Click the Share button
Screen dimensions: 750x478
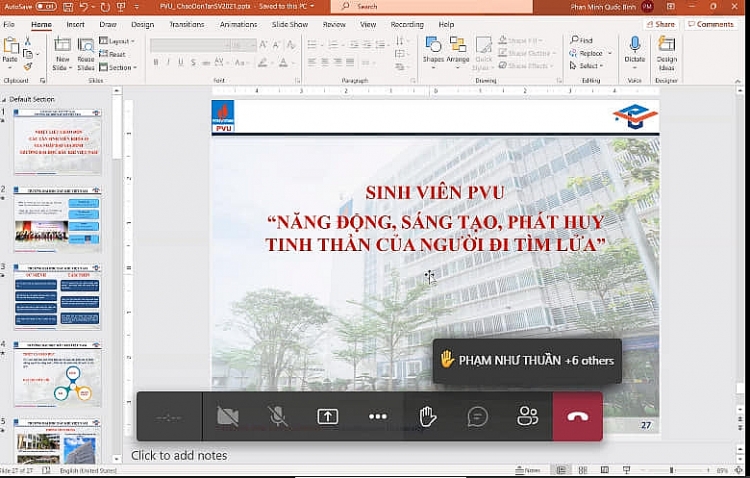pos(661,24)
